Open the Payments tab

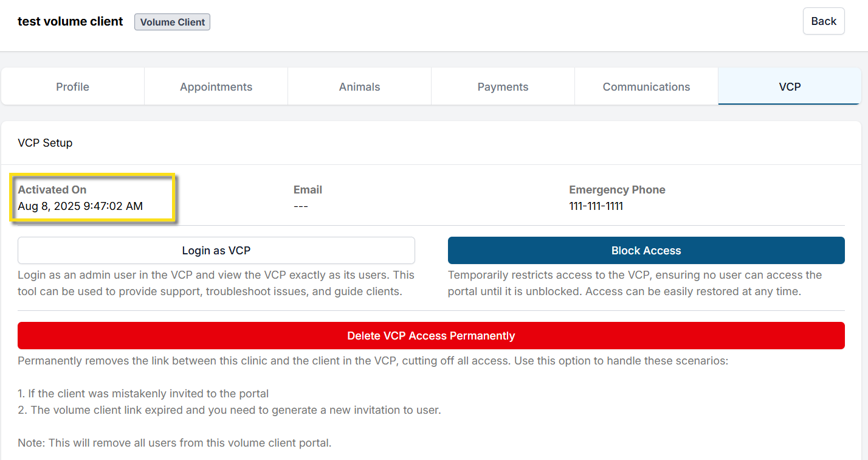503,87
